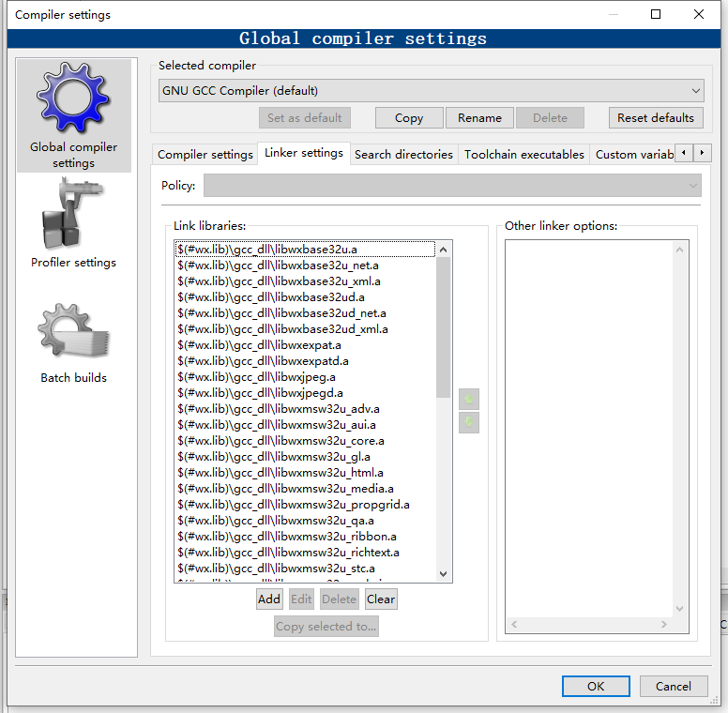The width and height of the screenshot is (728, 713).
Task: Click the link libraries scrollbar down arrow
Action: coord(444,574)
